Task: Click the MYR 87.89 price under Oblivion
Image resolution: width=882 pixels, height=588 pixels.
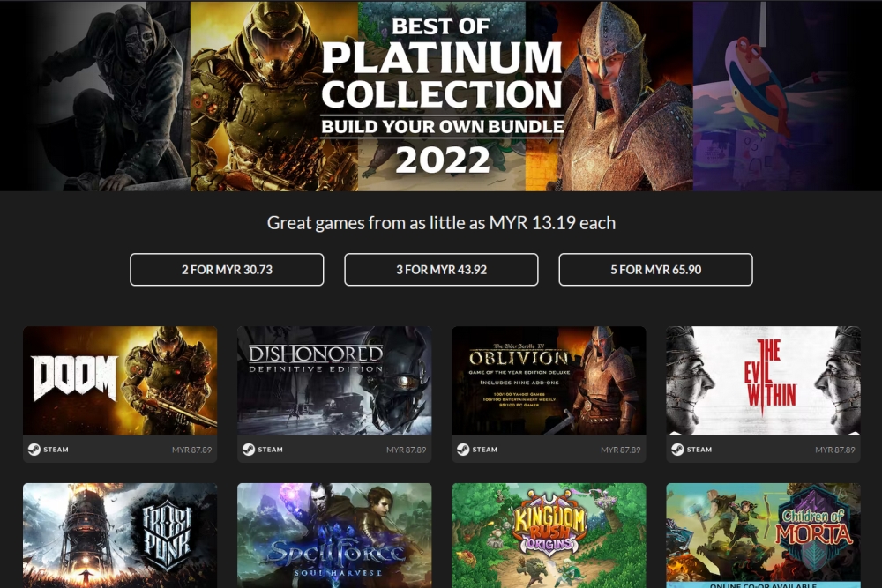Action: (x=620, y=450)
